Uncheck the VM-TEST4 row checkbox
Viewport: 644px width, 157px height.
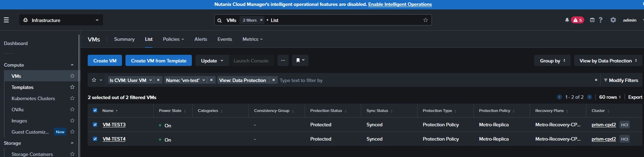(x=95, y=139)
